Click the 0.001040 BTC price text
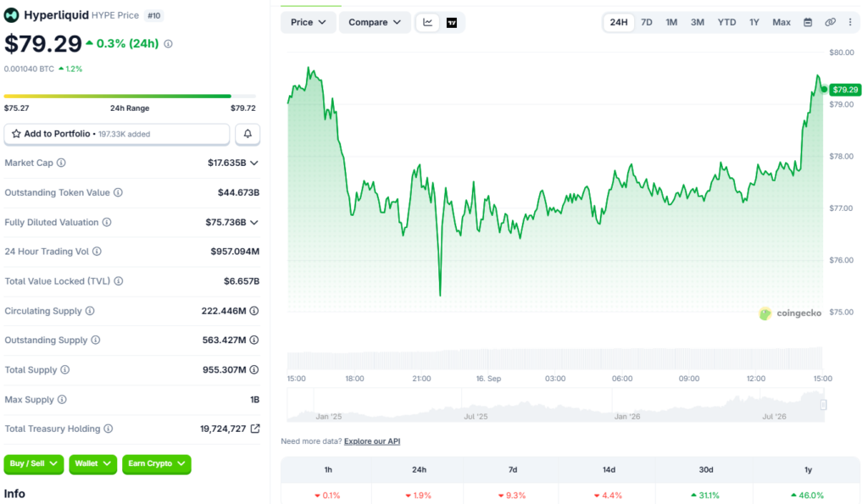The image size is (868, 504). tap(30, 69)
